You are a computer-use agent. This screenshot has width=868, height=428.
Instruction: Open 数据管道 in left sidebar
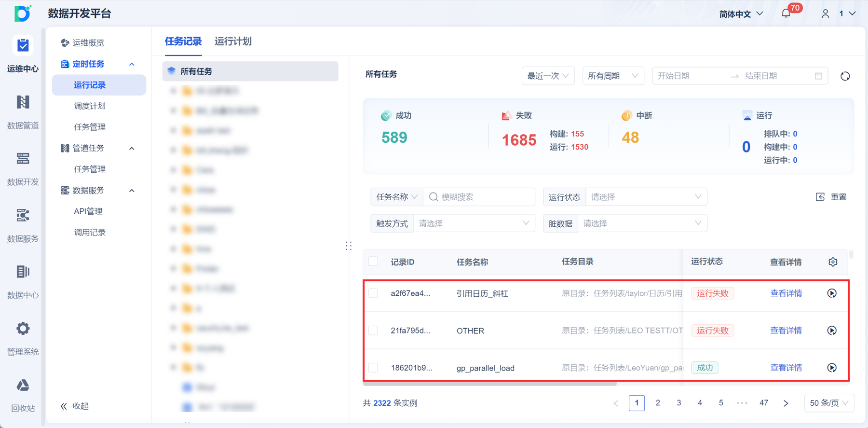tap(23, 112)
